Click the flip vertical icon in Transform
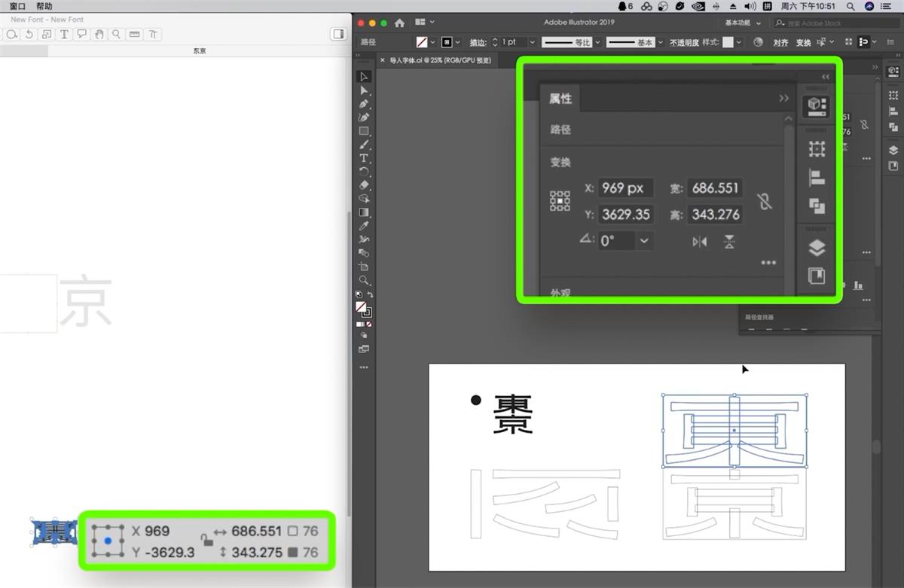 729,242
